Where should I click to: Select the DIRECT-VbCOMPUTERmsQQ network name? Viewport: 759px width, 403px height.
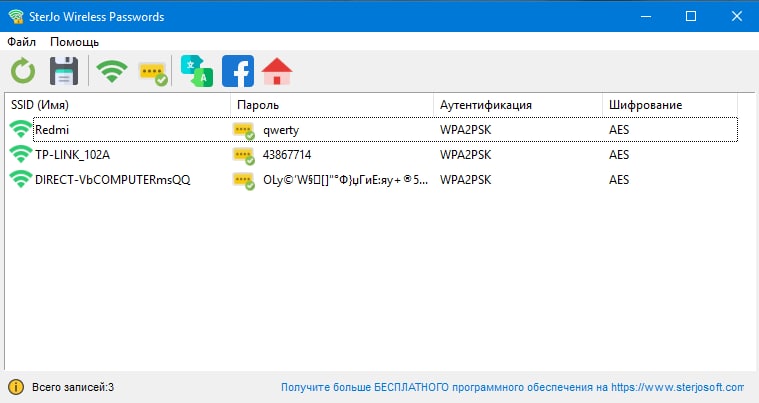(x=113, y=180)
